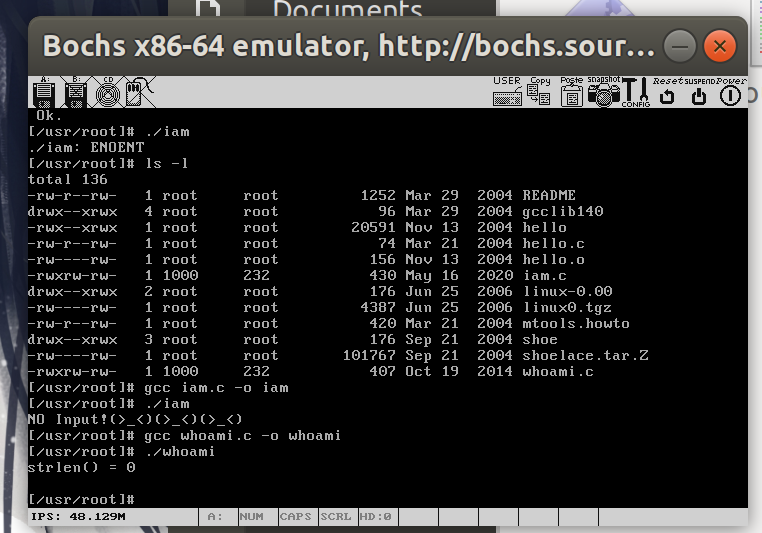
Task: Click whoami.c file name in listing
Action: (558, 372)
